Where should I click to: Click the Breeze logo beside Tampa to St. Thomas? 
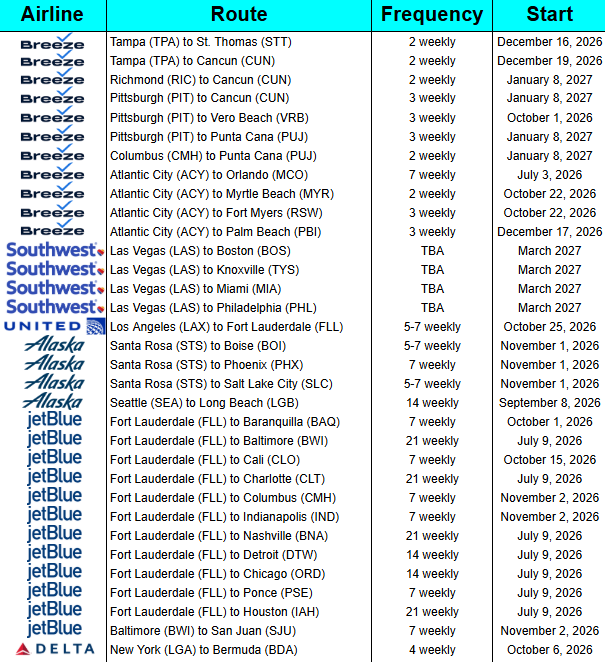(x=52, y=42)
